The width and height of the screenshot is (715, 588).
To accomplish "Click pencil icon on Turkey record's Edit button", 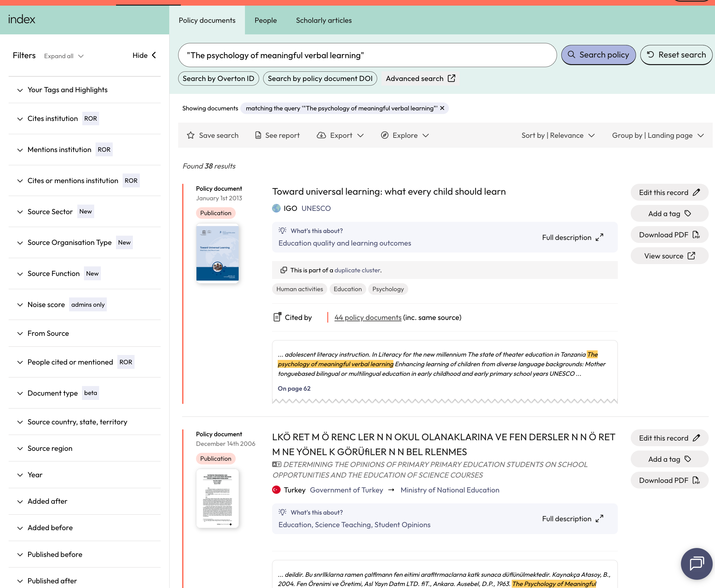I will pos(696,438).
